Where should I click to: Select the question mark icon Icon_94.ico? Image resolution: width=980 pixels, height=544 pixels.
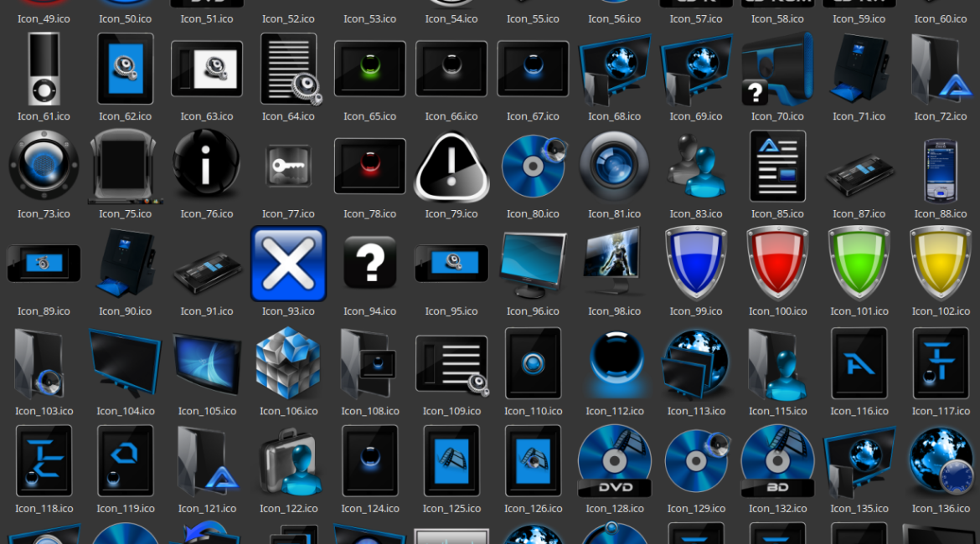pos(369,264)
